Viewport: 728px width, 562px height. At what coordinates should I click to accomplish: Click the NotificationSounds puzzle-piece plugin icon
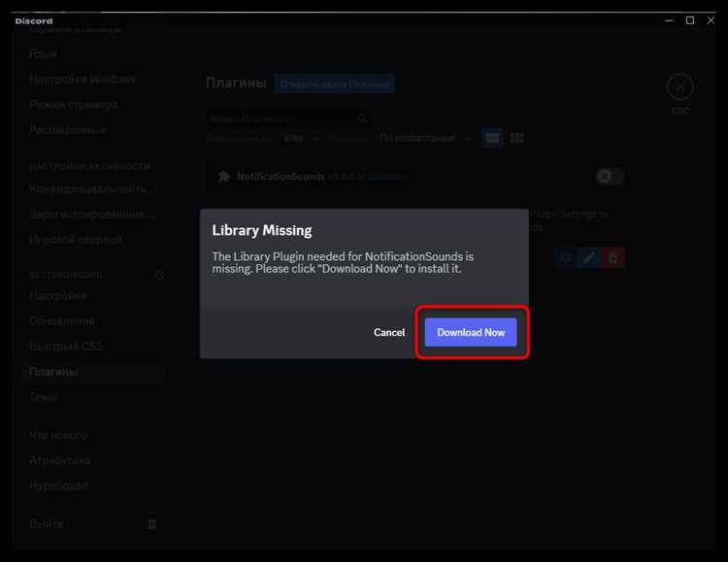tap(224, 177)
